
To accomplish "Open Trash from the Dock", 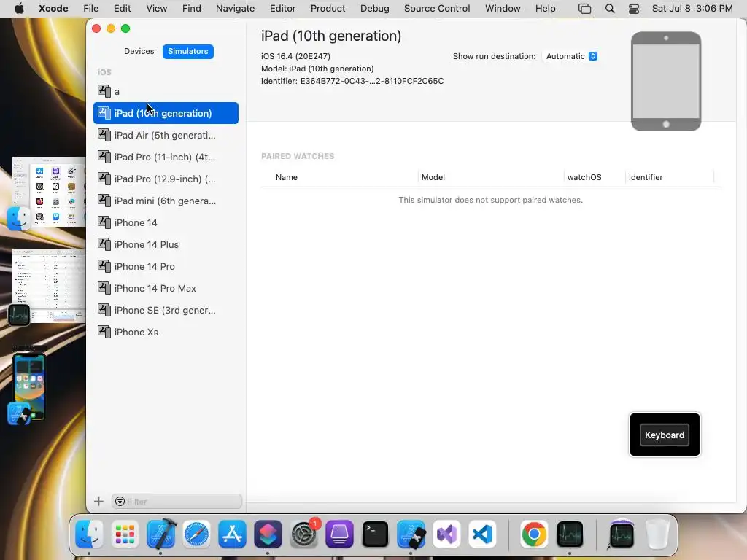I will [657, 534].
